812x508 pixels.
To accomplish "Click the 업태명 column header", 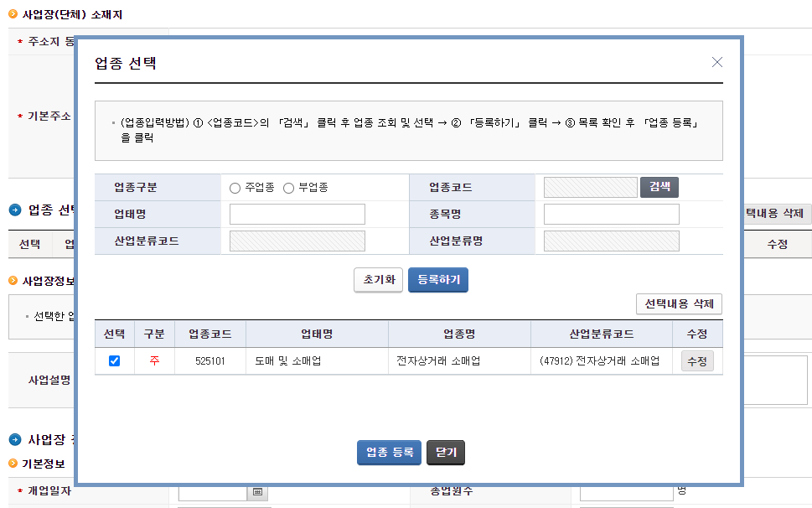I will (x=317, y=334).
